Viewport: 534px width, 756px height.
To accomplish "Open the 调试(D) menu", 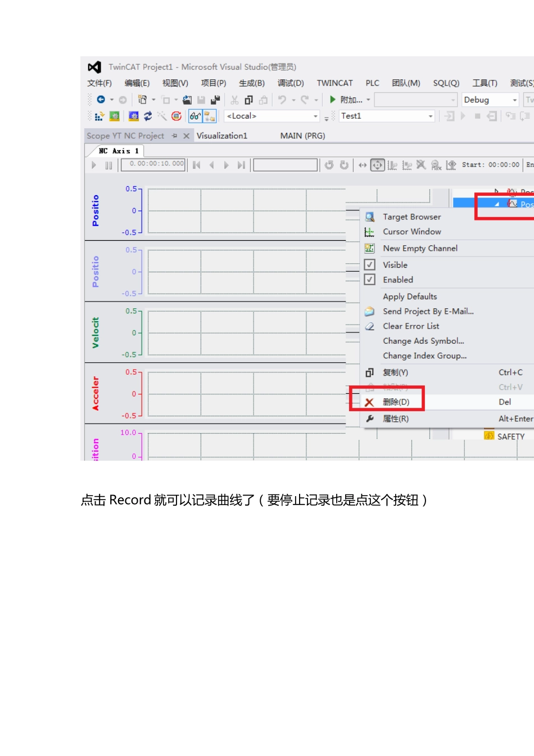I will 291,83.
